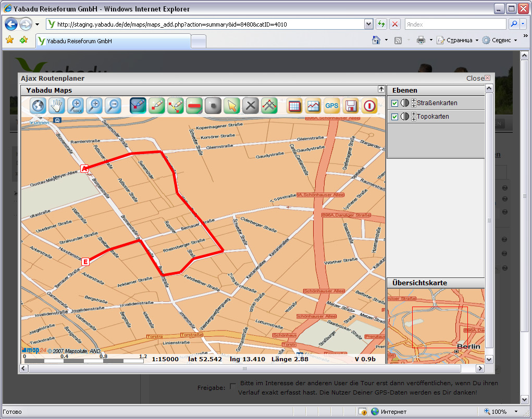Click the gray X delete icon
The width and height of the screenshot is (532, 419).
[251, 106]
